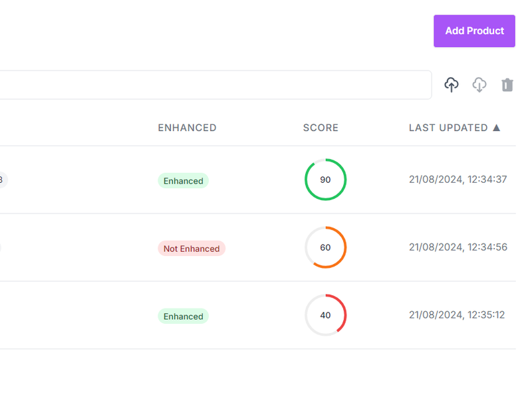Click the cloud upload icon
Image resolution: width=532 pixels, height=399 pixels.
[452, 85]
